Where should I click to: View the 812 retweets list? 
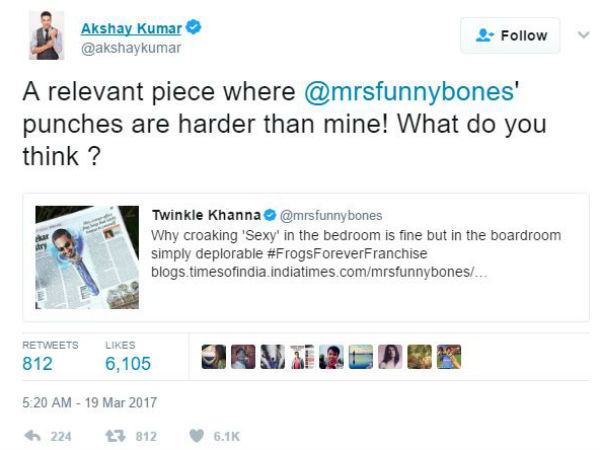38,364
